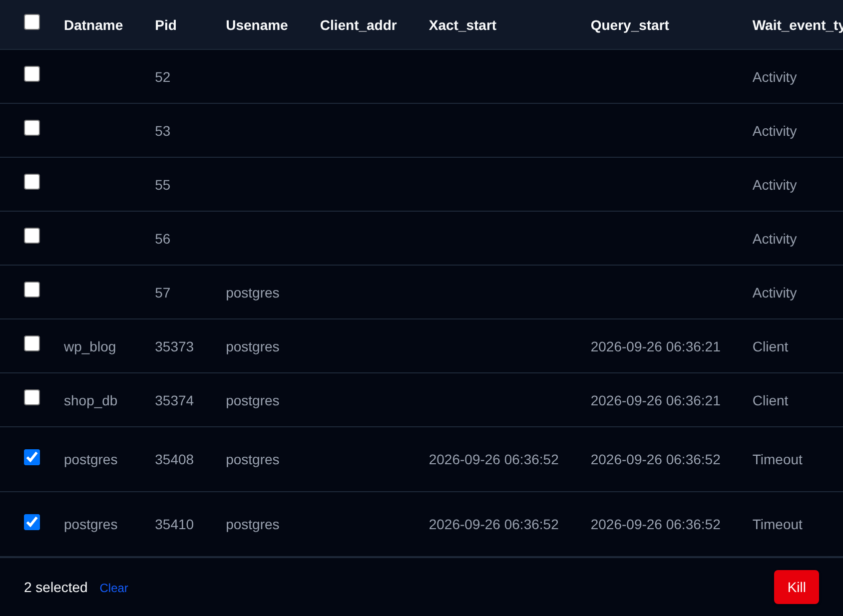Click the wp_blog database name cell

coord(90,347)
